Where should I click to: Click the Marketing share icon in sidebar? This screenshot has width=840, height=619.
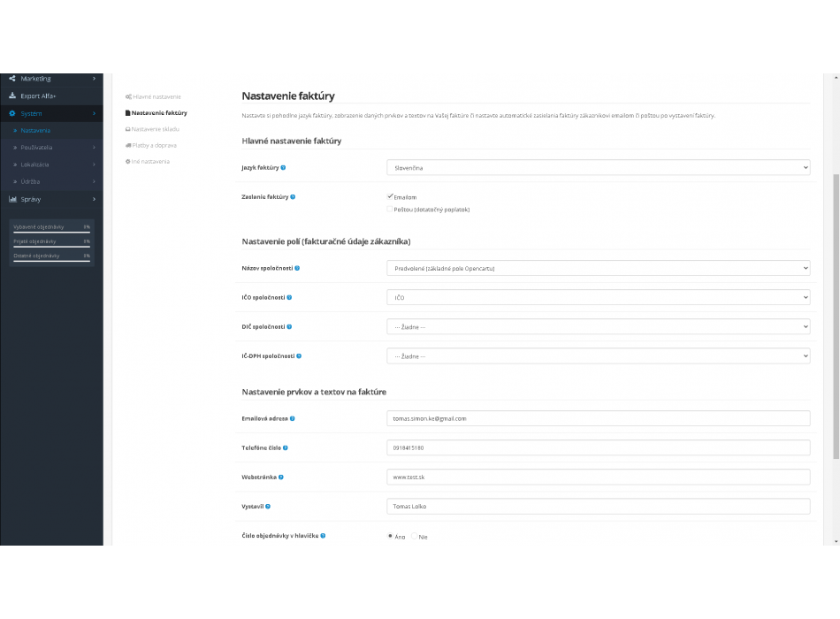coord(11,79)
